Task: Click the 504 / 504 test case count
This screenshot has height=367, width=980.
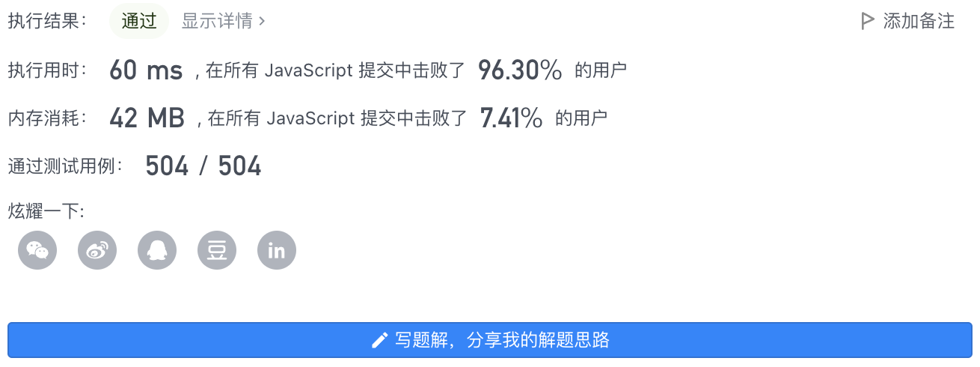Action: (203, 166)
